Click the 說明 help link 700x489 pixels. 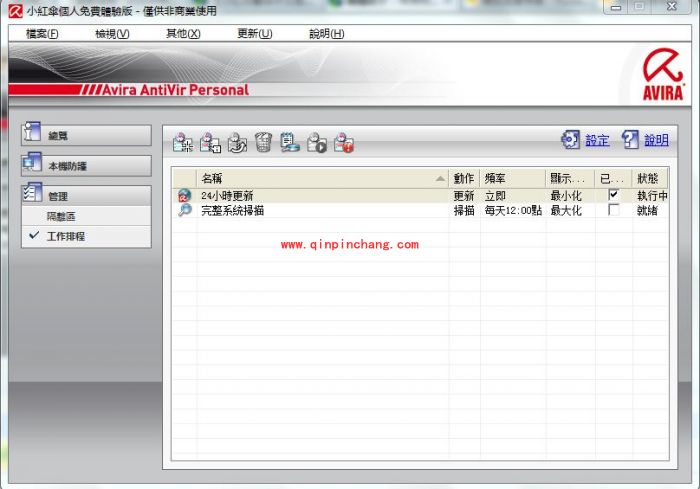[x=656, y=141]
